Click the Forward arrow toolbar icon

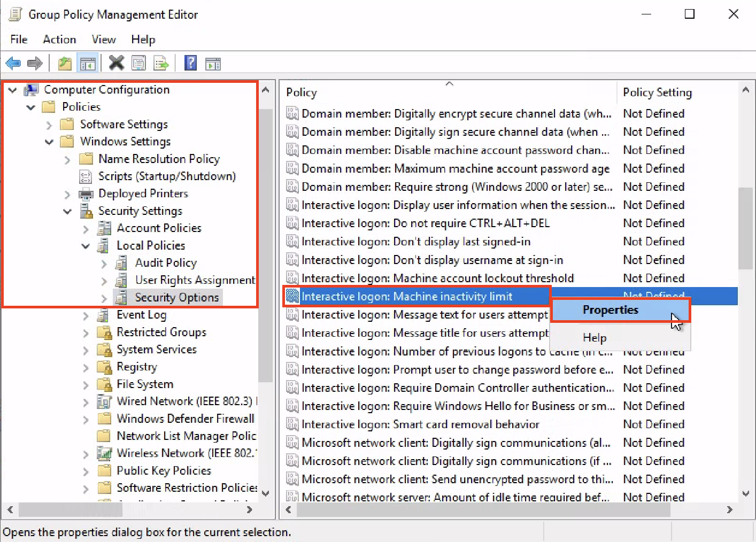35,64
